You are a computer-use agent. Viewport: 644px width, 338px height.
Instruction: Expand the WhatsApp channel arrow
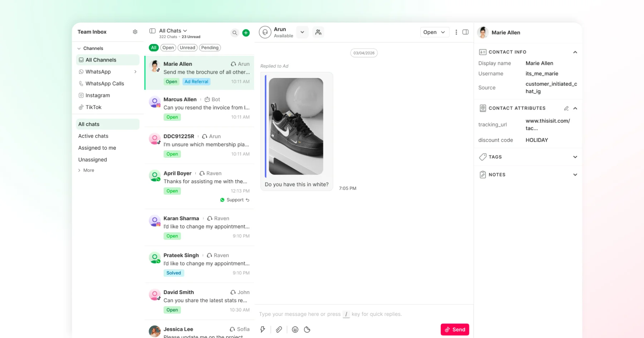135,72
